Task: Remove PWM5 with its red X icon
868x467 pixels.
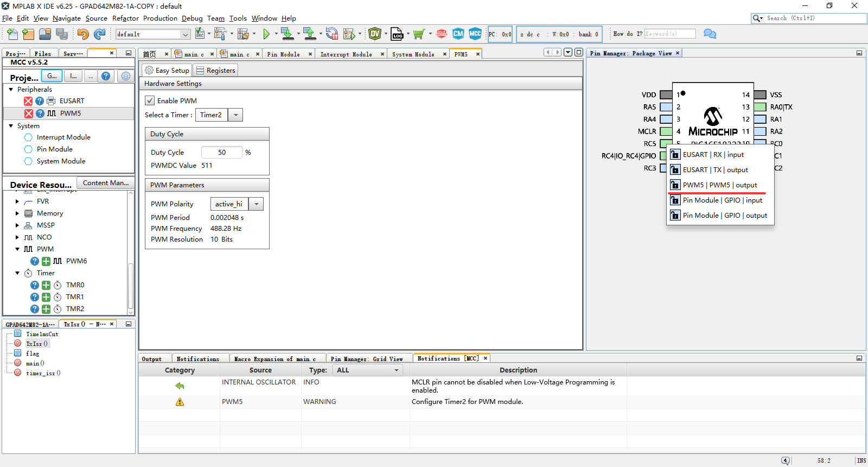Action: (29, 113)
